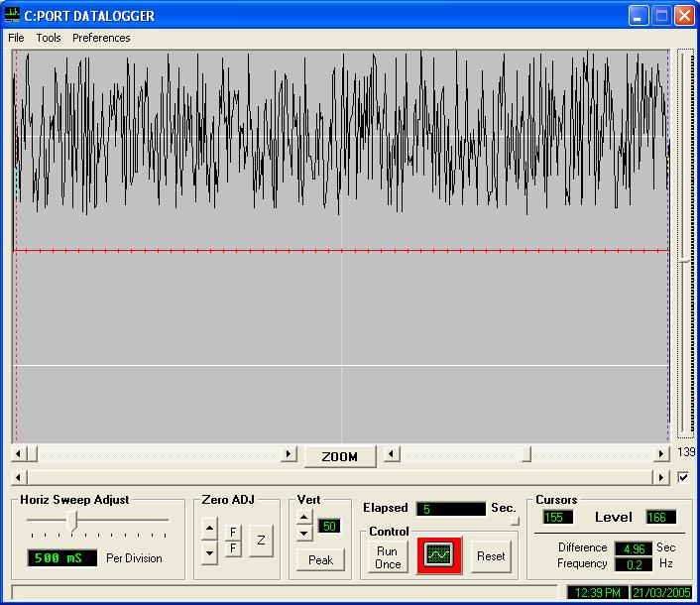Viewport: 700px width, 605px height.
Task: Open the Tools menu
Action: tap(49, 38)
